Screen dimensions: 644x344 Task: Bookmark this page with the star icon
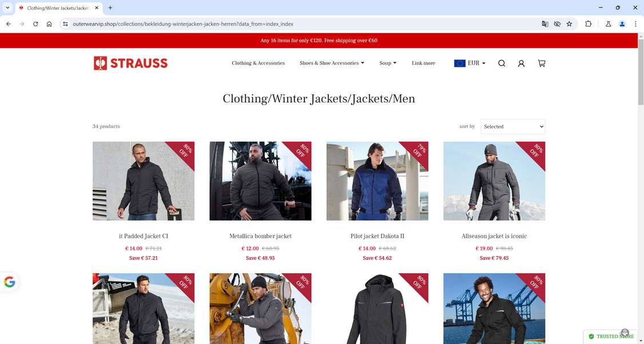point(569,24)
